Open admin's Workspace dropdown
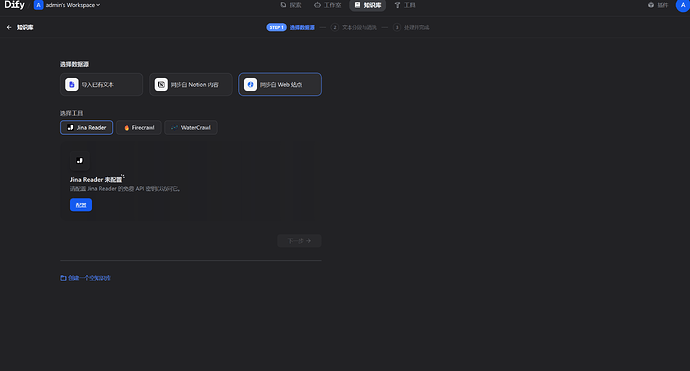690x371 pixels. tap(73, 5)
